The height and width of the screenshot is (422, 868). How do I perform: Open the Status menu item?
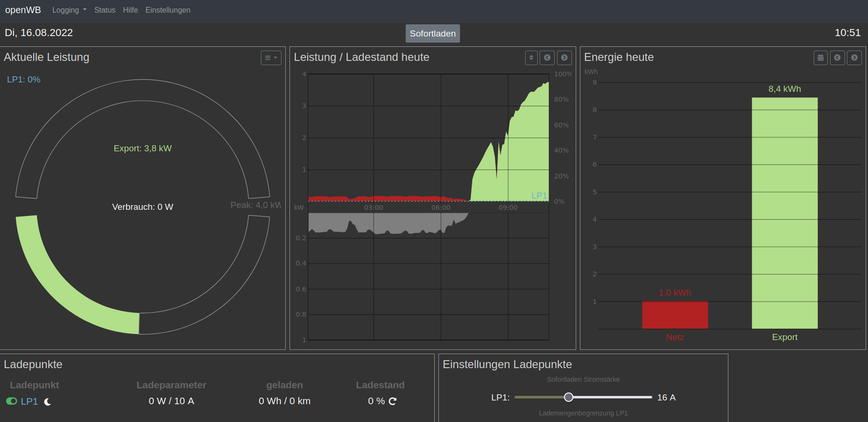point(104,10)
